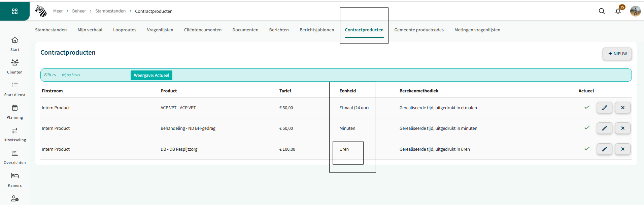644x205 pixels.
Task: Switch to the Gemeente productcodes tab
Action: [x=419, y=30]
